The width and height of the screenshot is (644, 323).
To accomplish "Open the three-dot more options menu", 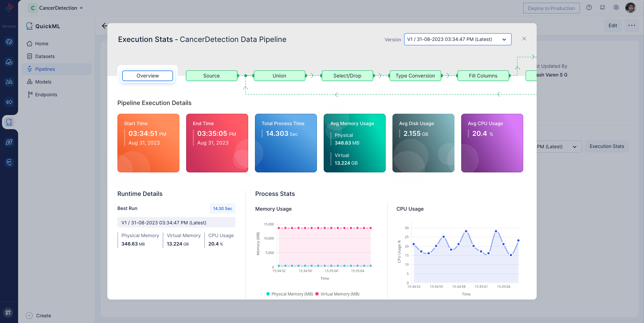I will tap(632, 25).
